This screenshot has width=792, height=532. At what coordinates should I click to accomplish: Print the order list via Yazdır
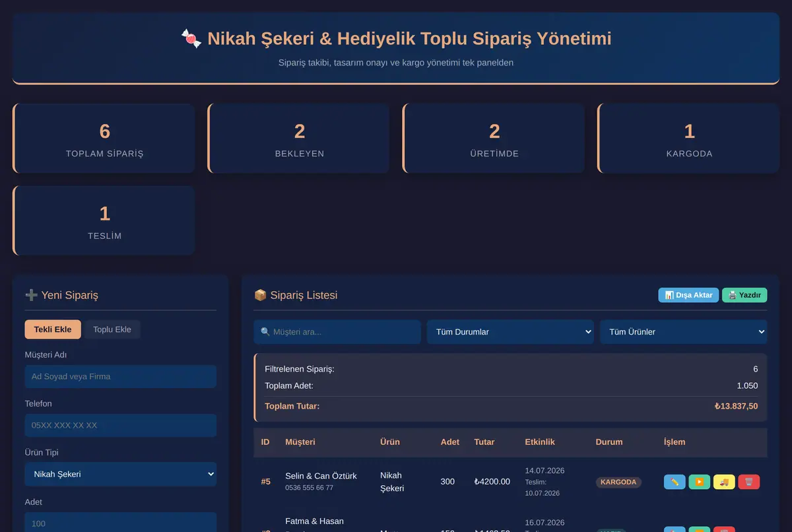(x=744, y=295)
